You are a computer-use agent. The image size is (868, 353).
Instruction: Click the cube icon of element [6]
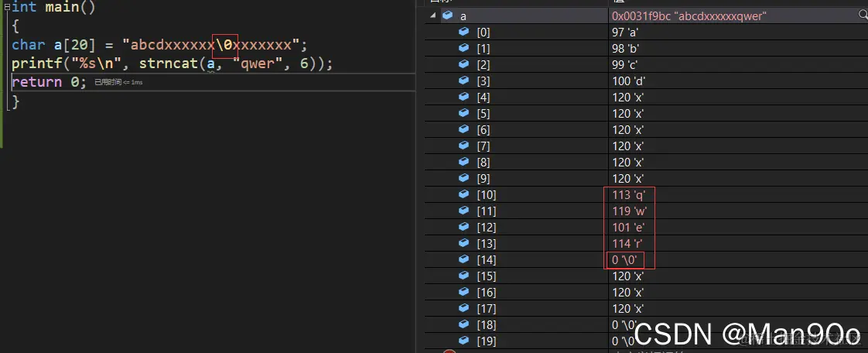point(464,130)
